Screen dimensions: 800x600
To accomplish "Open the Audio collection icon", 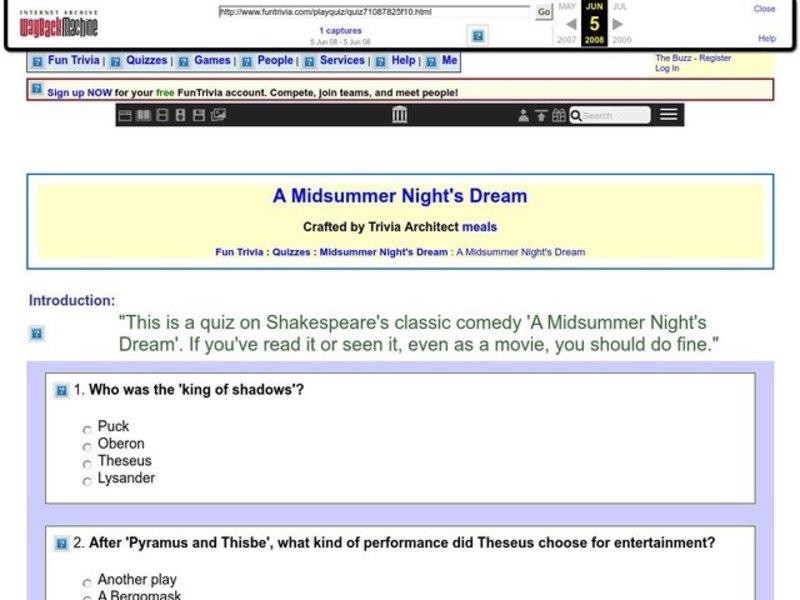I will pyautogui.click(x=180, y=114).
